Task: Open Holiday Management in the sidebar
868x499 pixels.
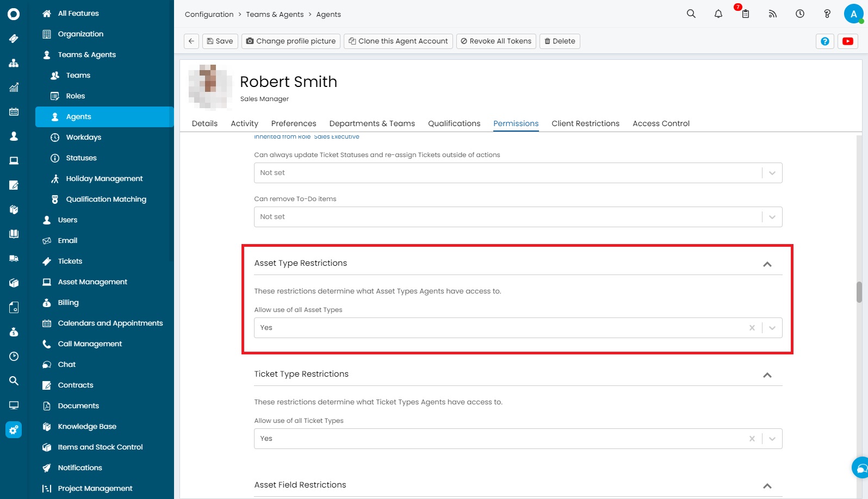Action: tap(104, 179)
